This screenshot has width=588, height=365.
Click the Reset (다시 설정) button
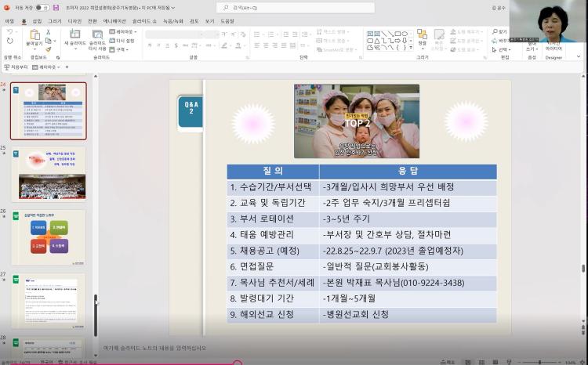click(x=125, y=41)
